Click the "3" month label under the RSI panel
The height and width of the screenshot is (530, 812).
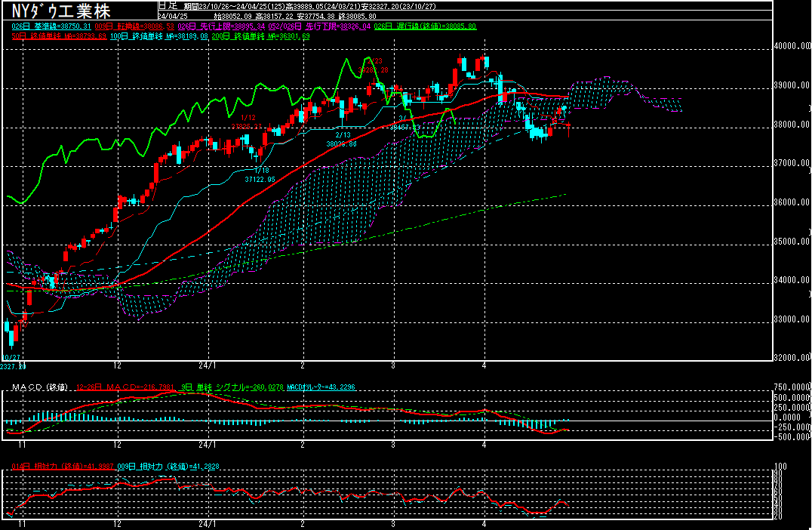point(393,524)
